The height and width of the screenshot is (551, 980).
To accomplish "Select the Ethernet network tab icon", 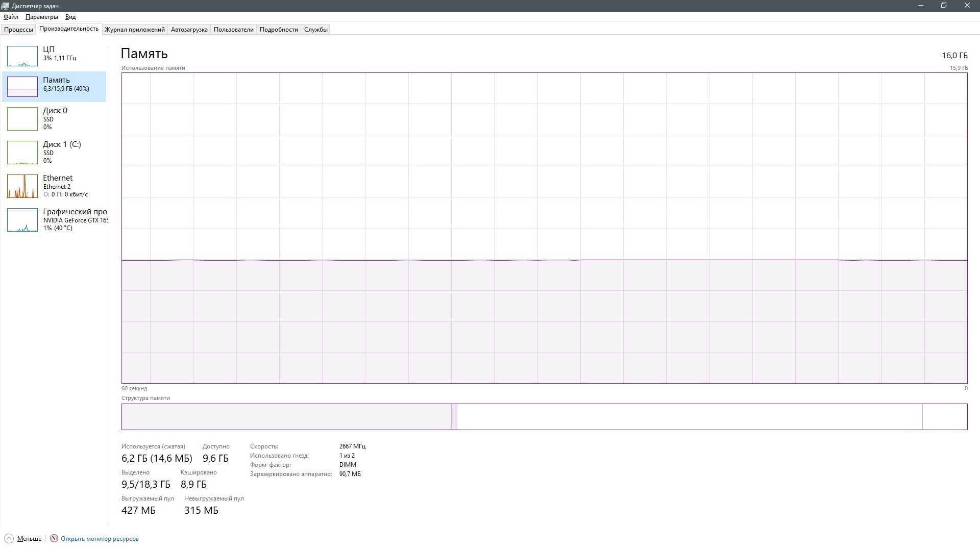I will (x=21, y=186).
